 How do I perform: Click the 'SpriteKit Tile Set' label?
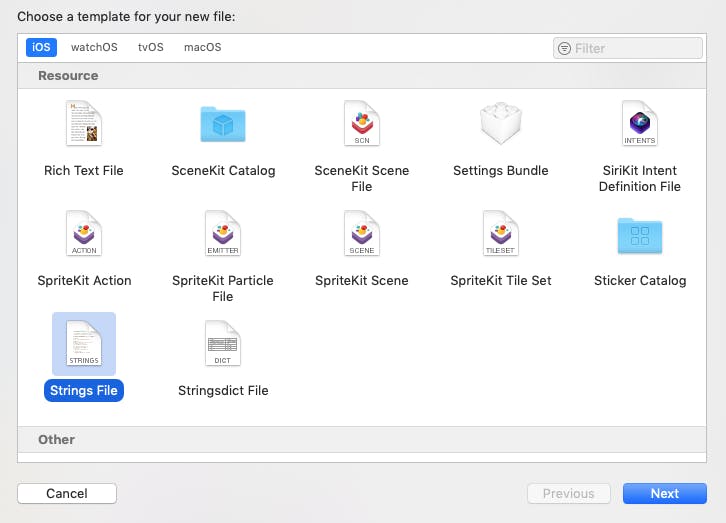coord(501,281)
